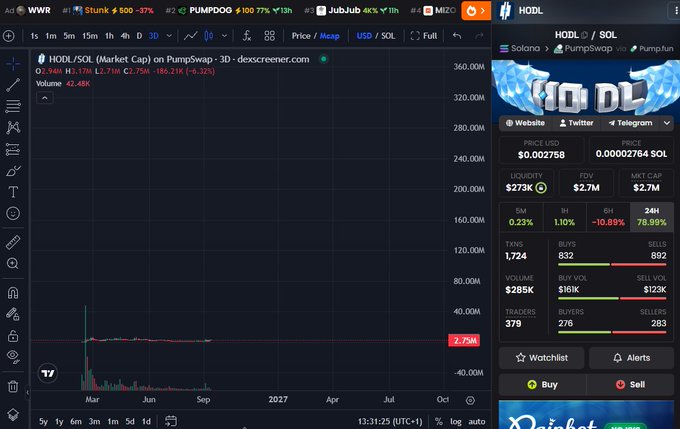Switch chart to Mcap mode
680x429 pixels.
[330, 36]
